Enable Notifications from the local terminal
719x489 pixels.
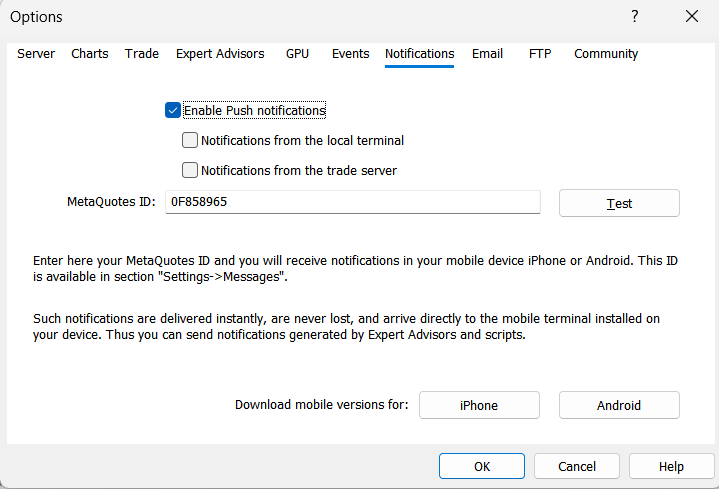tap(190, 140)
